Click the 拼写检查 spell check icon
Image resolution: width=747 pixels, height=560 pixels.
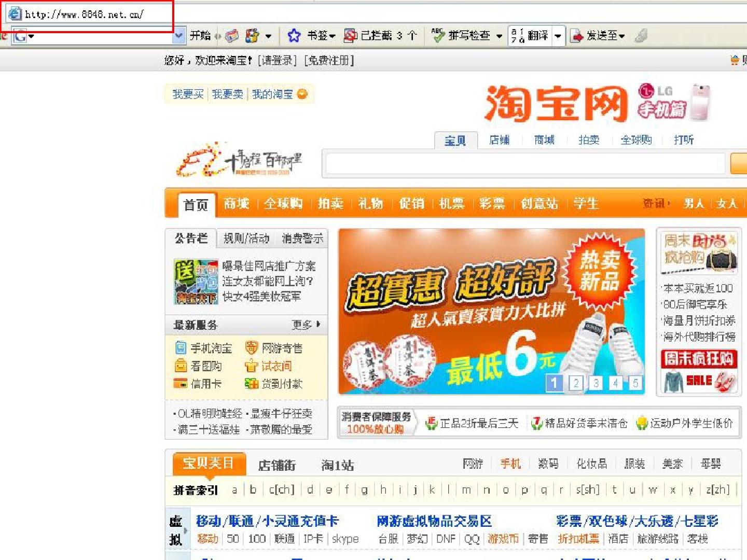[x=438, y=36]
